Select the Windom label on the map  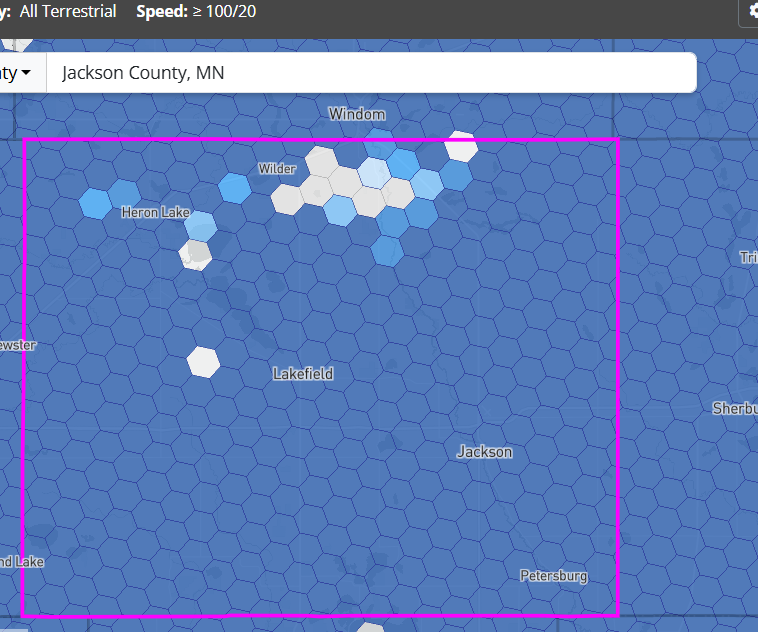pyautogui.click(x=357, y=115)
